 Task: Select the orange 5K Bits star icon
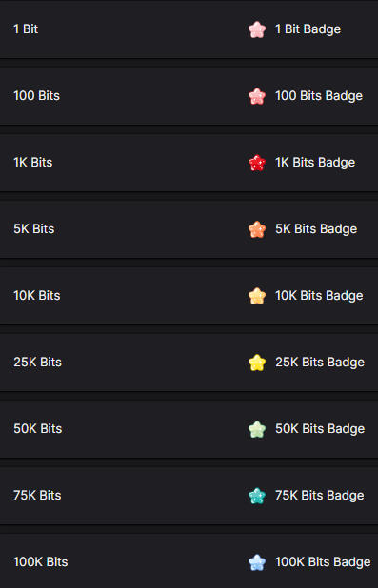click(257, 229)
